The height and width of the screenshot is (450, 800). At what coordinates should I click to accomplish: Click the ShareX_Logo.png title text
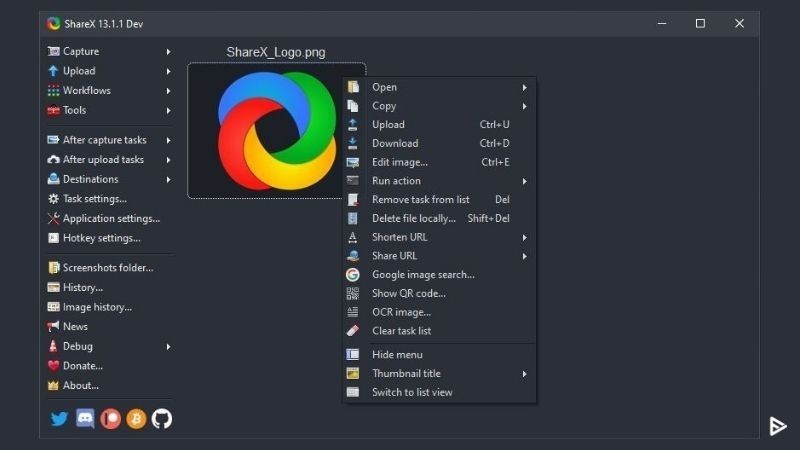pos(276,52)
